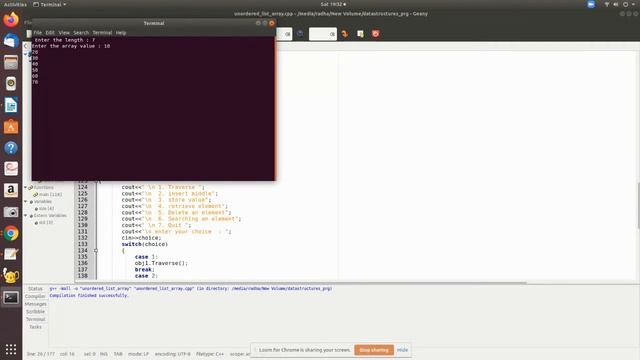640x360 pixels.
Task: Launch Google Chrome from the dock
Action: [11, 233]
